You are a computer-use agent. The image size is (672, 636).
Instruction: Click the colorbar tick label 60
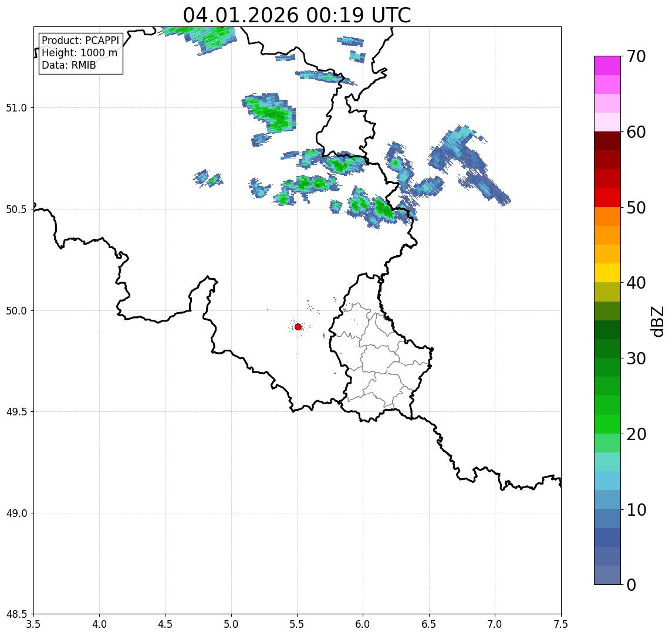click(x=636, y=133)
